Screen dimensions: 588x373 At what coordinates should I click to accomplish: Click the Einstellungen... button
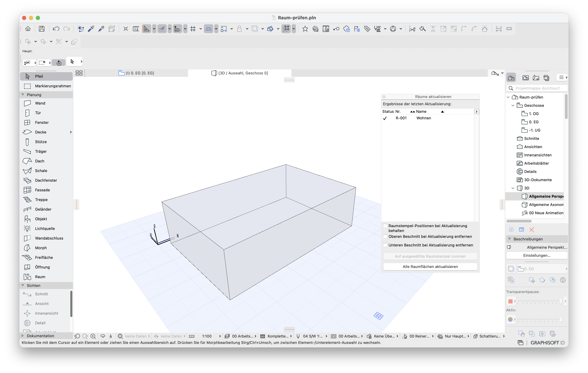pos(537,255)
